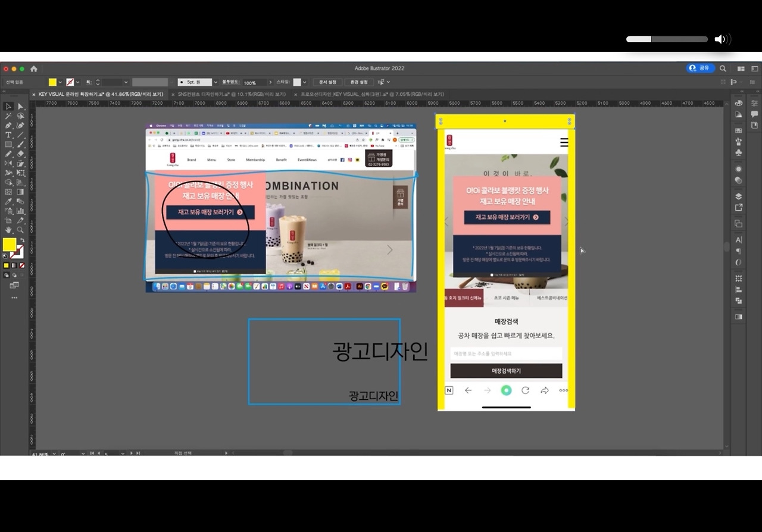This screenshot has width=762, height=532.
Task: Open the search magnifier in the title bar
Action: click(723, 68)
